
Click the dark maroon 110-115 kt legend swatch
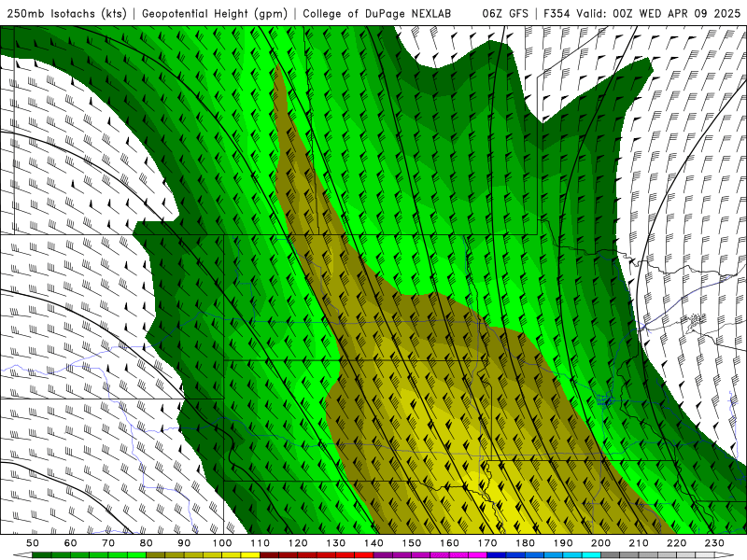pyautogui.click(x=269, y=555)
